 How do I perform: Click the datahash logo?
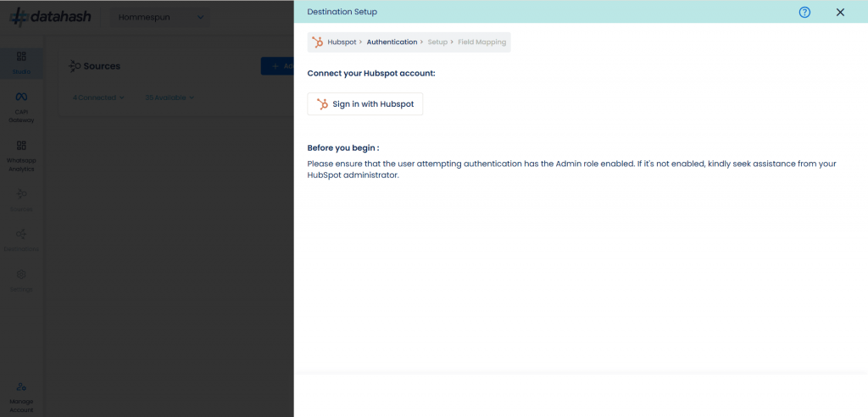click(50, 17)
